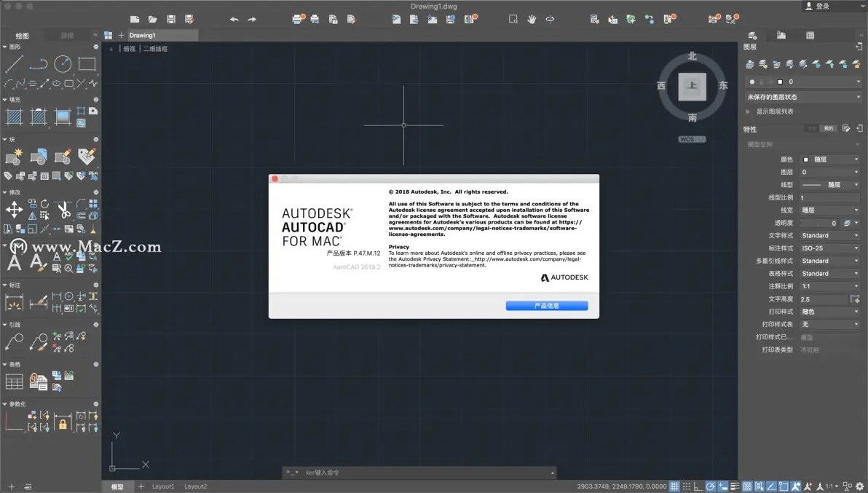The height and width of the screenshot is (493, 868).
Task: Click the layer 0 white color swatch
Action: 780,82
